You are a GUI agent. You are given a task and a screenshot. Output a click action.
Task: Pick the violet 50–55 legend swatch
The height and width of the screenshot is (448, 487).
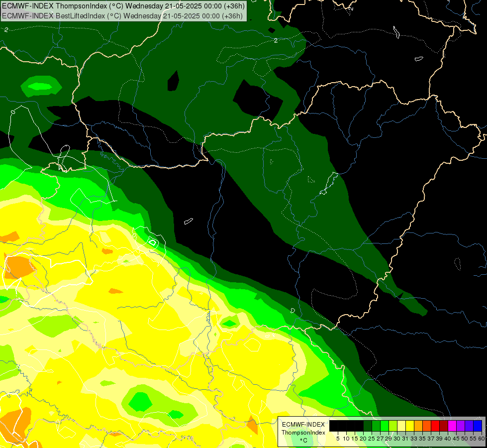[x=469, y=426]
